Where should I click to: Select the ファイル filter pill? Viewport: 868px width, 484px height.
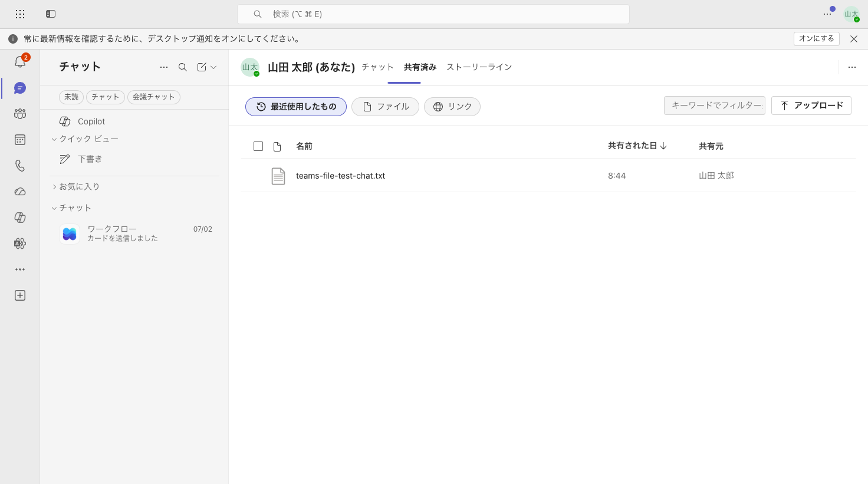click(x=385, y=107)
